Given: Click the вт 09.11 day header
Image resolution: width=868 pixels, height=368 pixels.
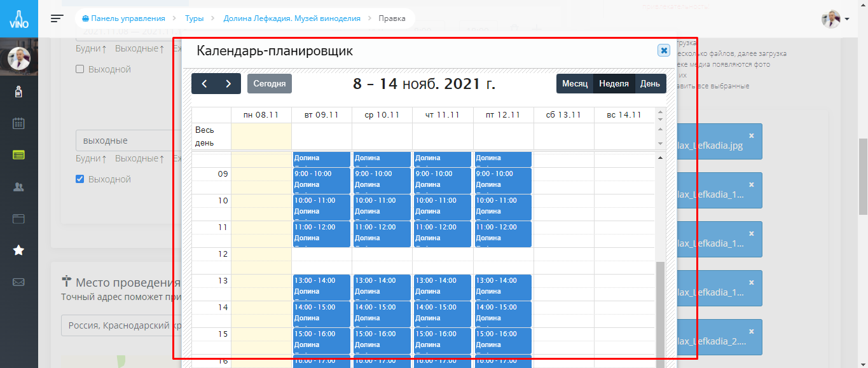Looking at the screenshot, I should [x=322, y=115].
